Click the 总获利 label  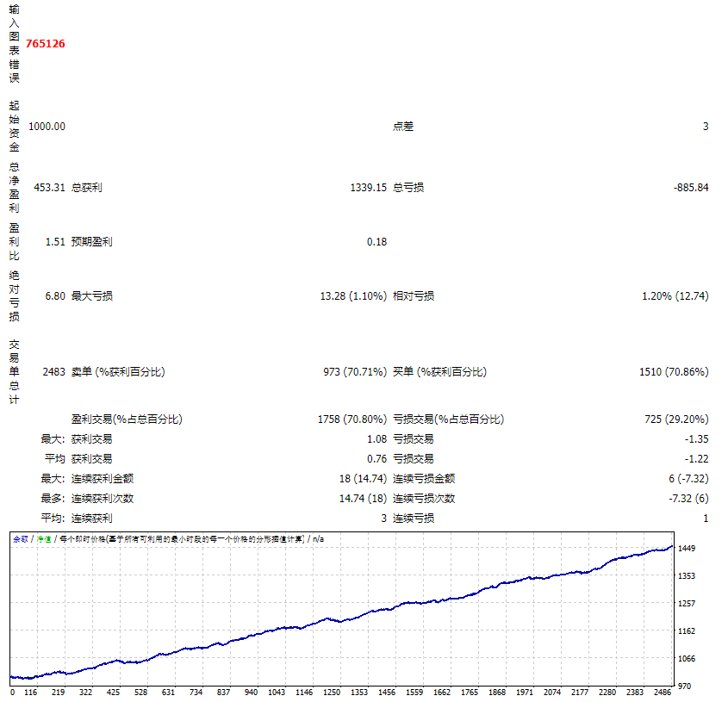pos(87,188)
